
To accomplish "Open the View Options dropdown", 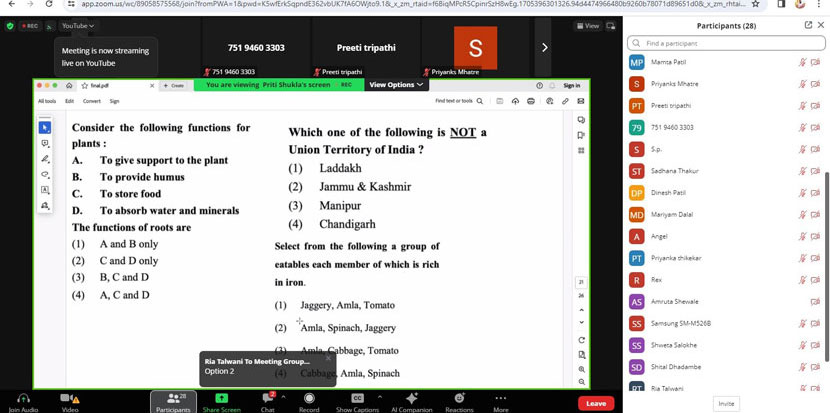I will click(x=396, y=85).
